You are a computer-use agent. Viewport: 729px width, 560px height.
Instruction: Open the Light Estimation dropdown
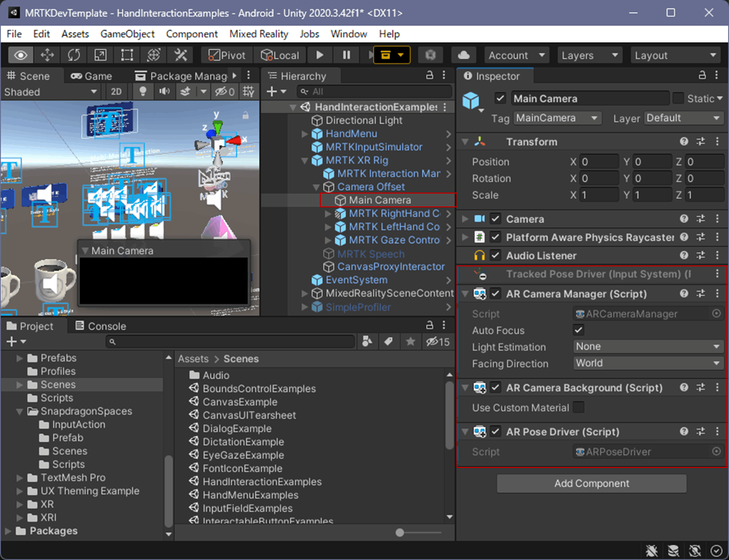648,347
